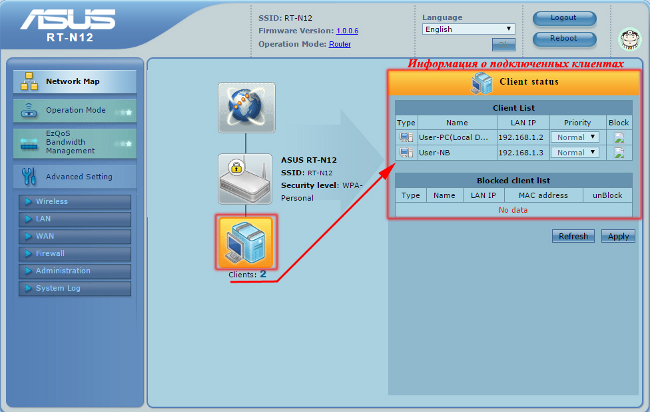Viewport: 650px width, 412px height.
Task: Click IP address 192.168.1.2
Action: (521, 137)
